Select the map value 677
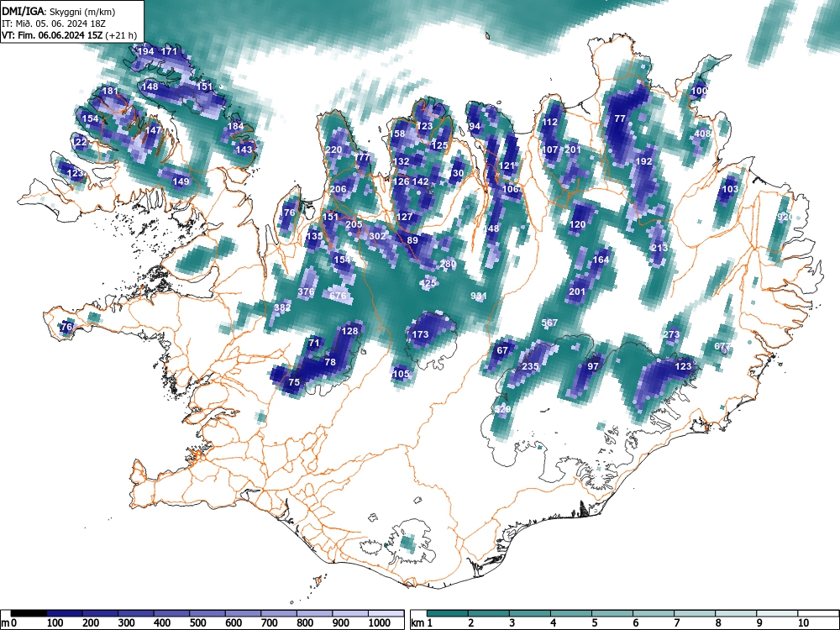 [722, 346]
